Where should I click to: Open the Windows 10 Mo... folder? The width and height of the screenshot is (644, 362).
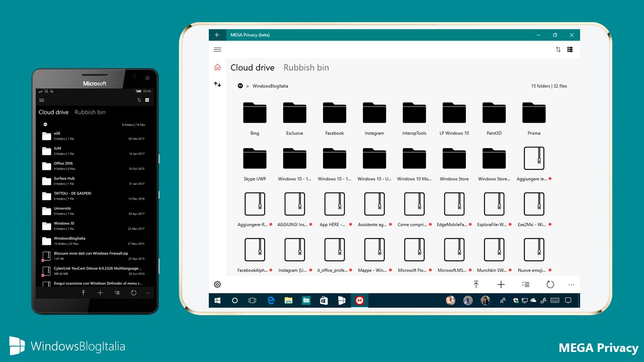tap(415, 164)
